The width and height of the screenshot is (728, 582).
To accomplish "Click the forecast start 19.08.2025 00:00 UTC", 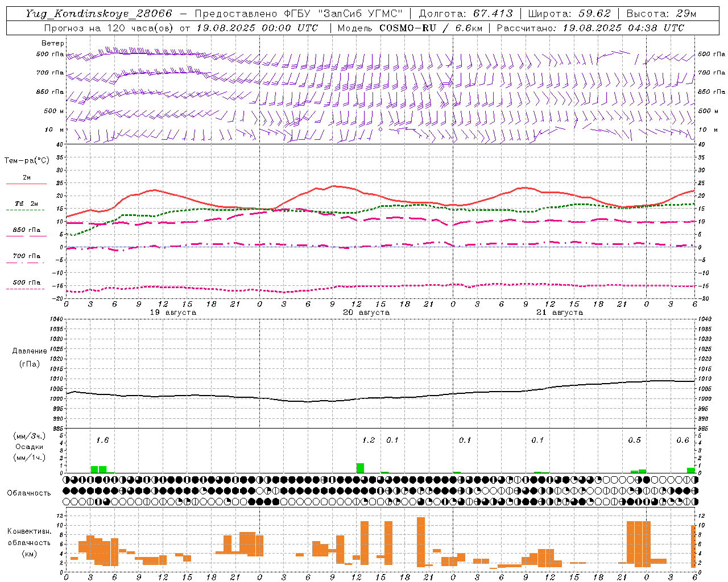I will click(257, 28).
